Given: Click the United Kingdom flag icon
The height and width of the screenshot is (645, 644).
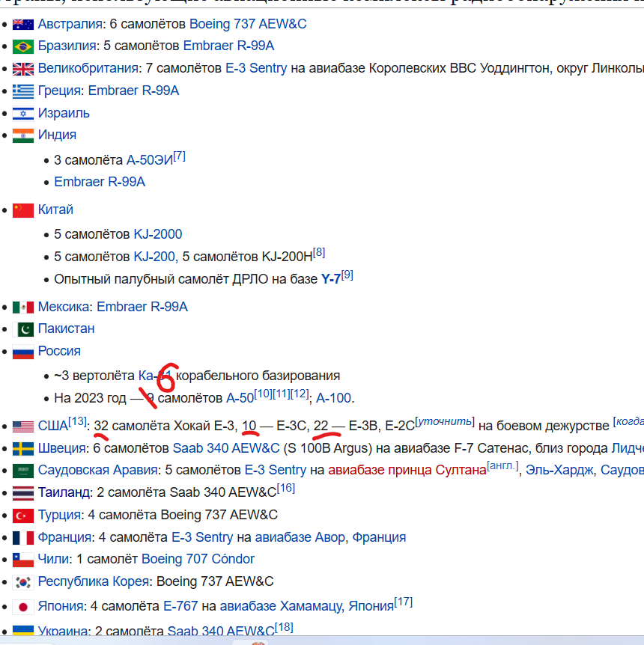Looking at the screenshot, I should tap(23, 69).
